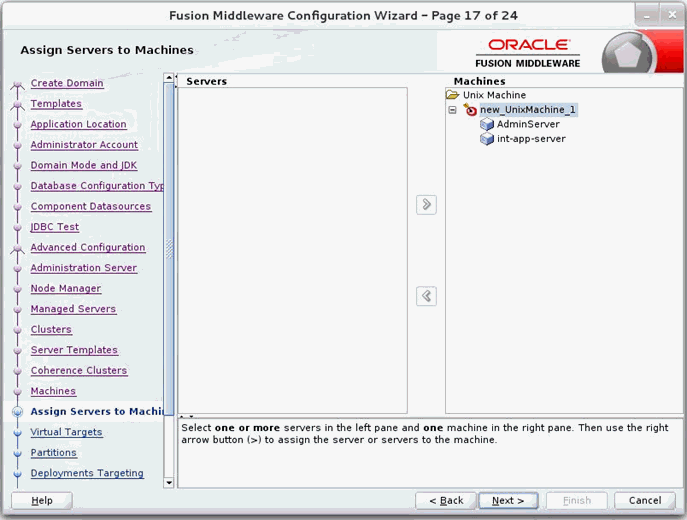Select AdminServer under new_UnixMachine_1
This screenshot has width=687, height=520.
(528, 124)
